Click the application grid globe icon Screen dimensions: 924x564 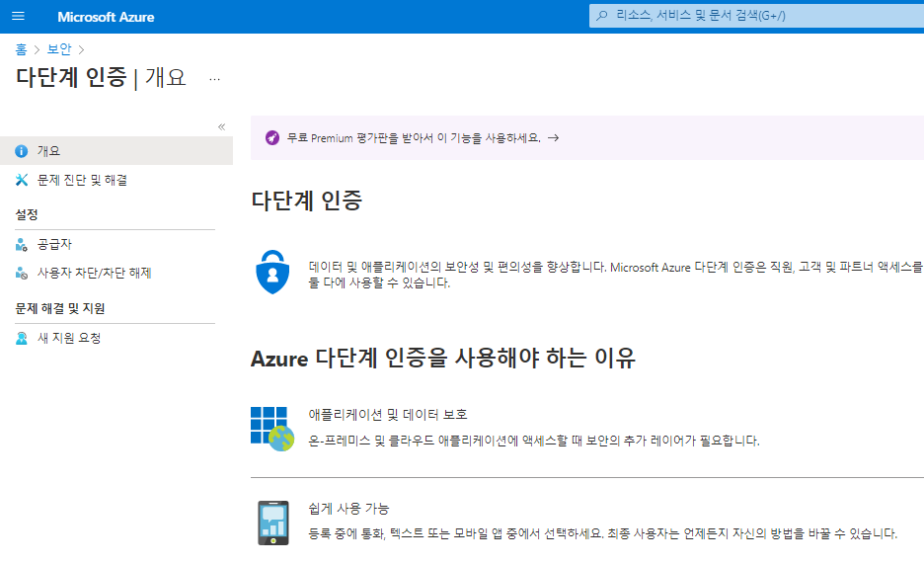tap(272, 429)
